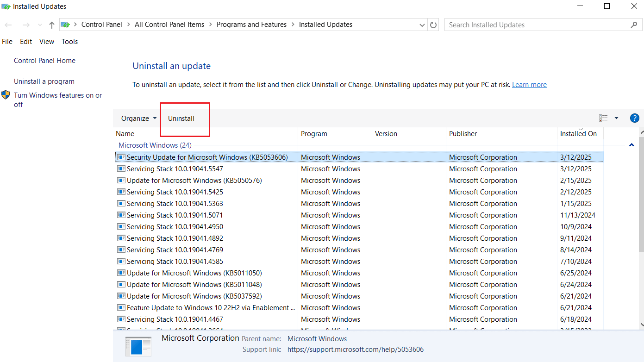644x362 pixels.
Task: Click the blue Help question mark icon
Action: click(634, 118)
